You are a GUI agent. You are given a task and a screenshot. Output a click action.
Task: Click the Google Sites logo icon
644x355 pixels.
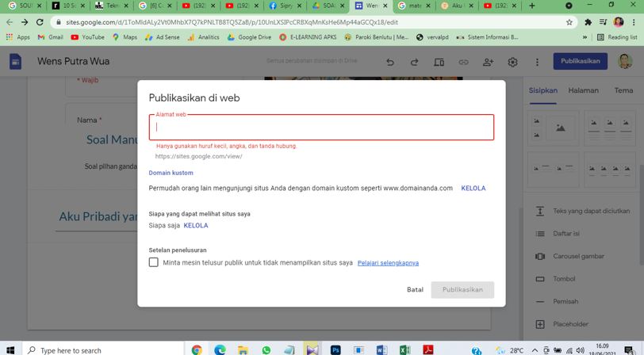coord(15,62)
